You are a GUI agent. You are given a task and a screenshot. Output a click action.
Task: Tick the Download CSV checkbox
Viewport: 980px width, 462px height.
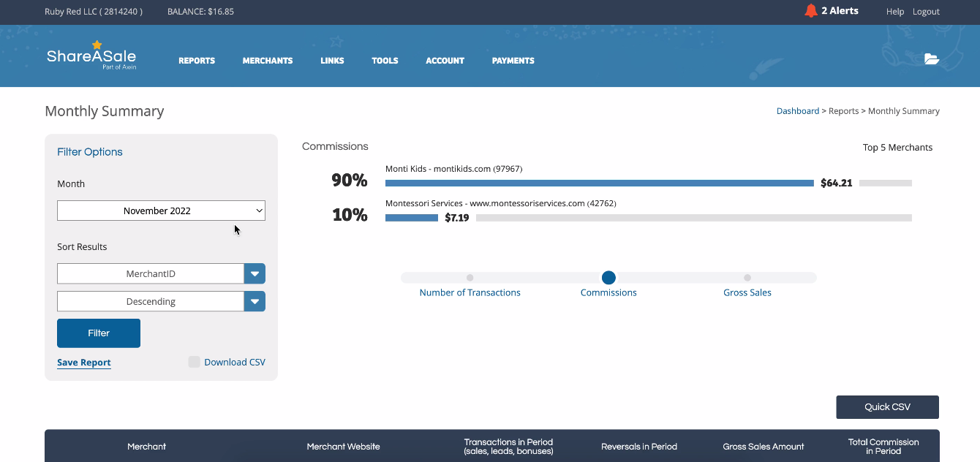[194, 362]
